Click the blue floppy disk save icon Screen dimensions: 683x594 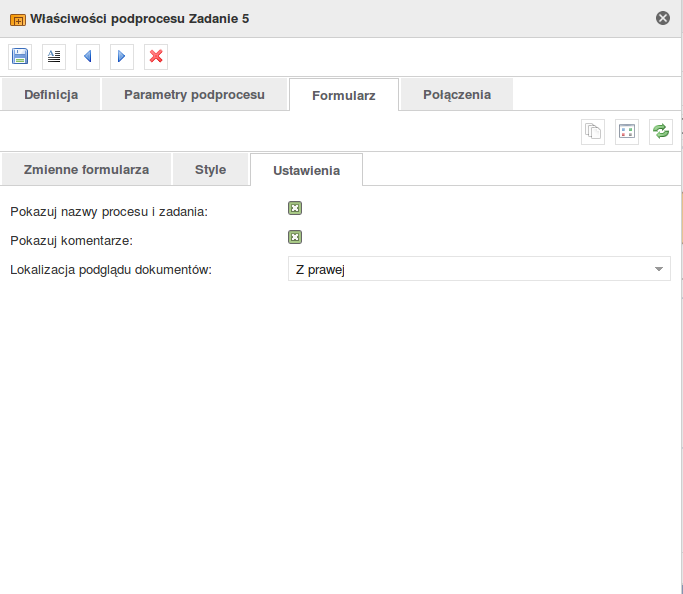point(20,57)
